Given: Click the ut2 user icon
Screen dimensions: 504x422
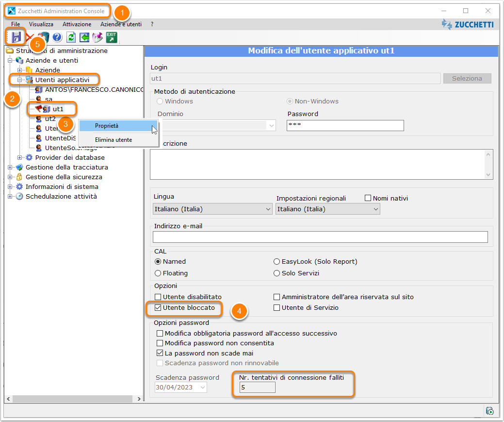Looking at the screenshot, I should coord(39,119).
